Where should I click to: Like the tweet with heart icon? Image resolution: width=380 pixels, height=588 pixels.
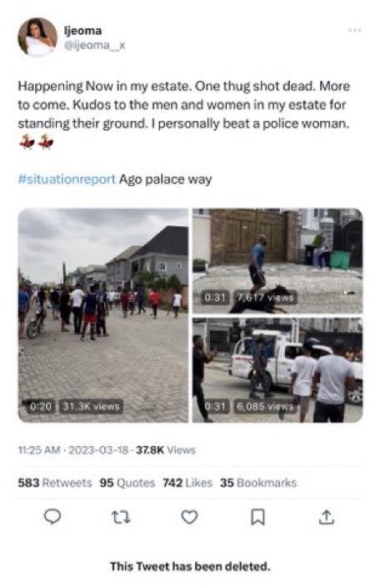(x=190, y=517)
